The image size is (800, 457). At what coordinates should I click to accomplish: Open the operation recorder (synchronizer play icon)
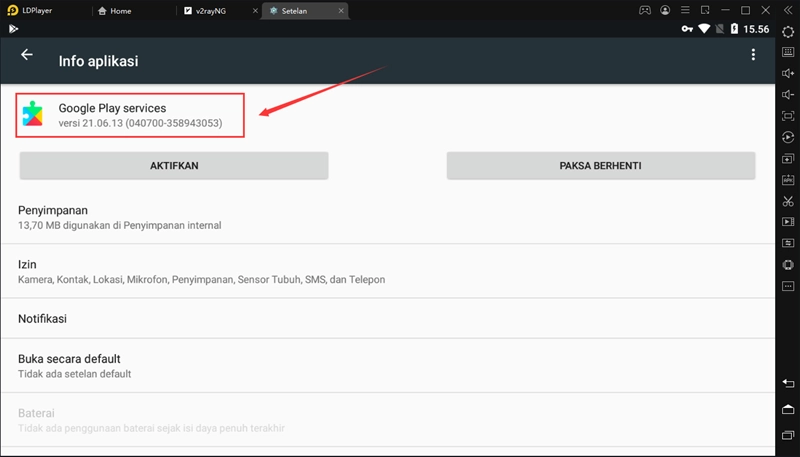point(788,137)
